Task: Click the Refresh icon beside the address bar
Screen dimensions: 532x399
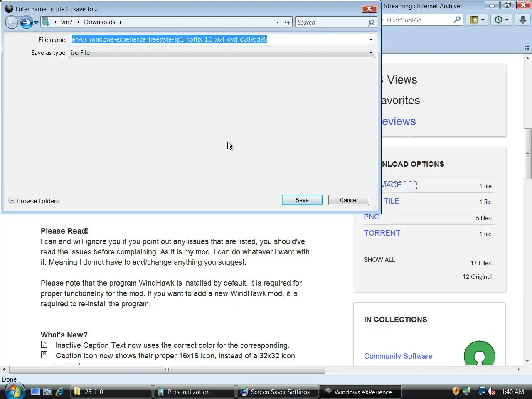Action: click(287, 22)
